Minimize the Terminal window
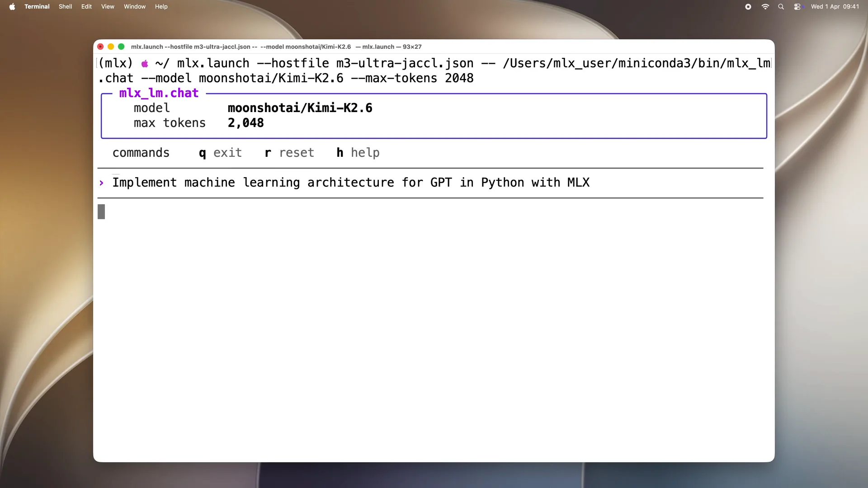 click(x=111, y=47)
